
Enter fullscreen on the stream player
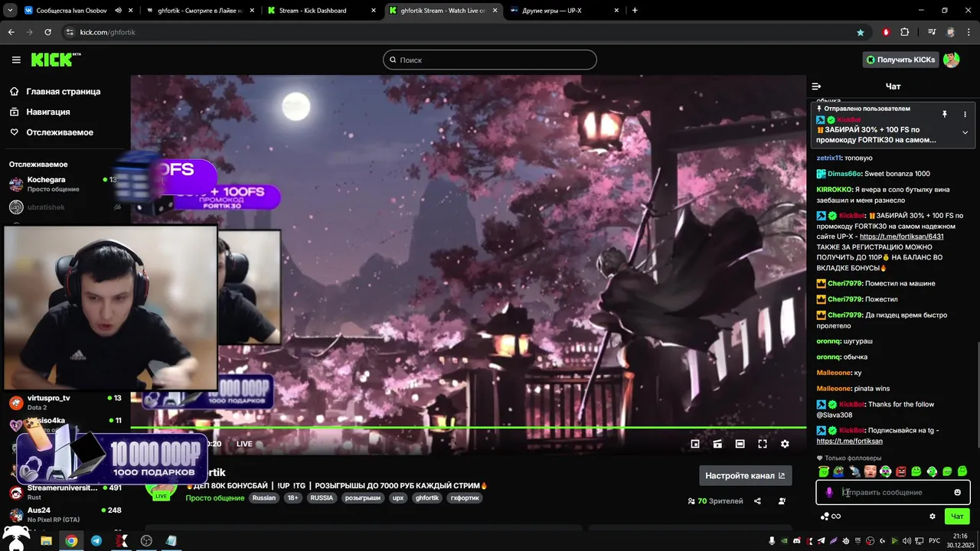click(763, 444)
